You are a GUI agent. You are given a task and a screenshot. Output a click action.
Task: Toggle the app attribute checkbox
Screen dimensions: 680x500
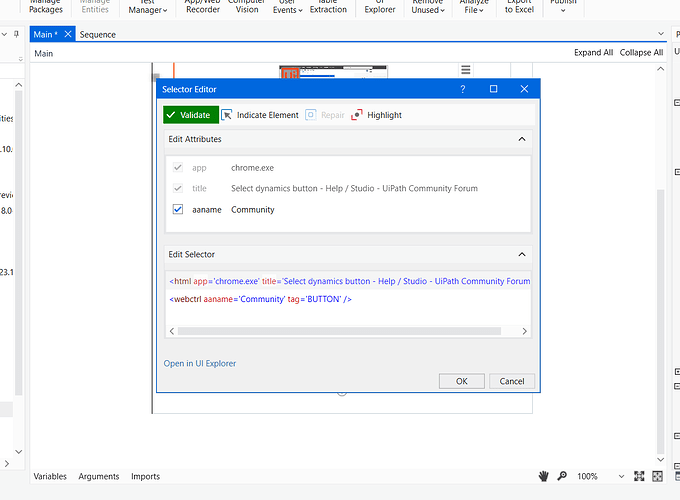click(x=178, y=167)
